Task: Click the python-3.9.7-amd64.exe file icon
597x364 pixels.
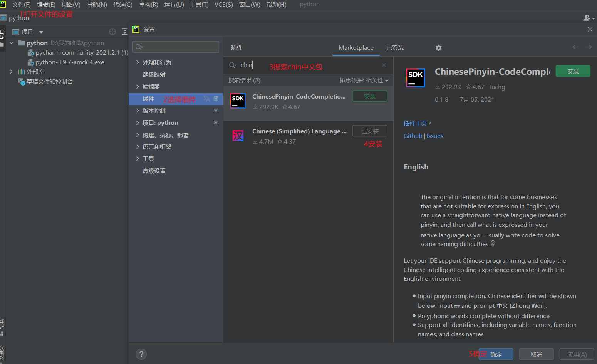Action: point(30,62)
